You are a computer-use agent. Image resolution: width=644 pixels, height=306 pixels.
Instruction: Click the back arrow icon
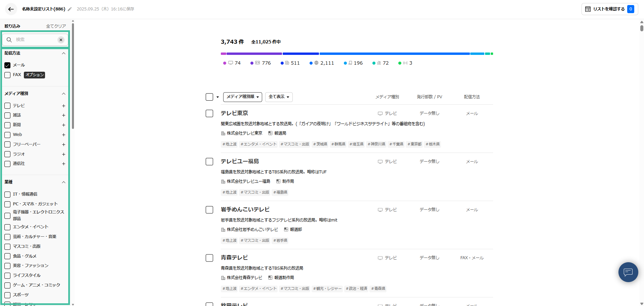[11, 9]
